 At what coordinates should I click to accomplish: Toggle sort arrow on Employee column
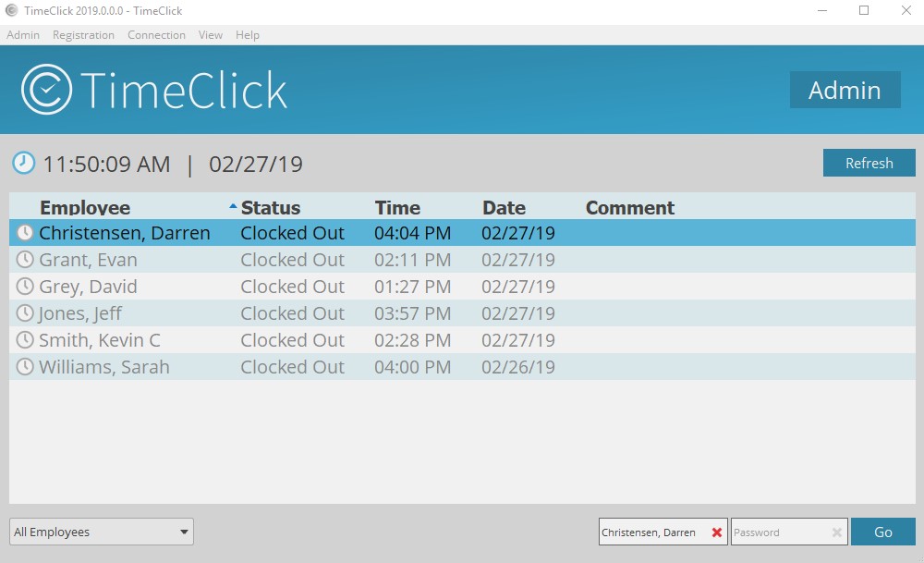233,206
